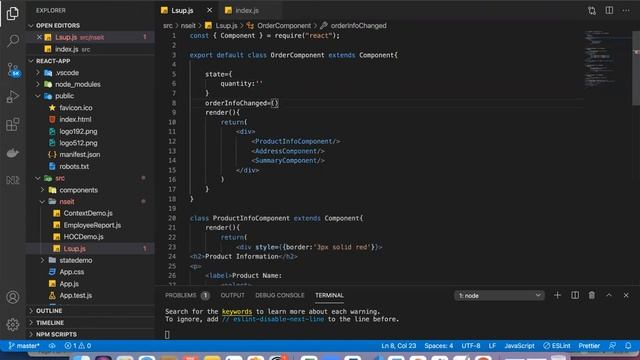Click the feedback icon in status bar
This screenshot has height=360, width=640.
tap(613, 346)
